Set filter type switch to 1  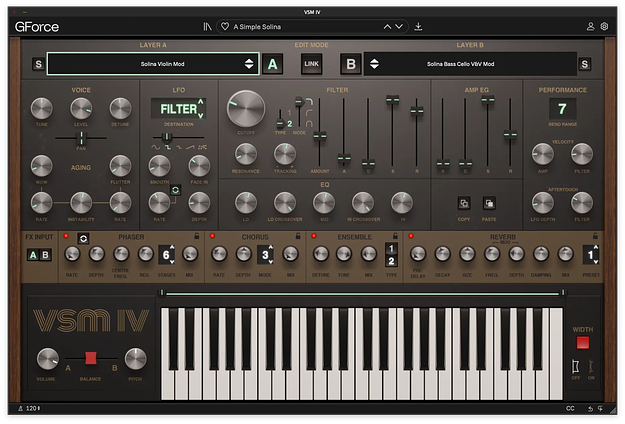(289, 113)
